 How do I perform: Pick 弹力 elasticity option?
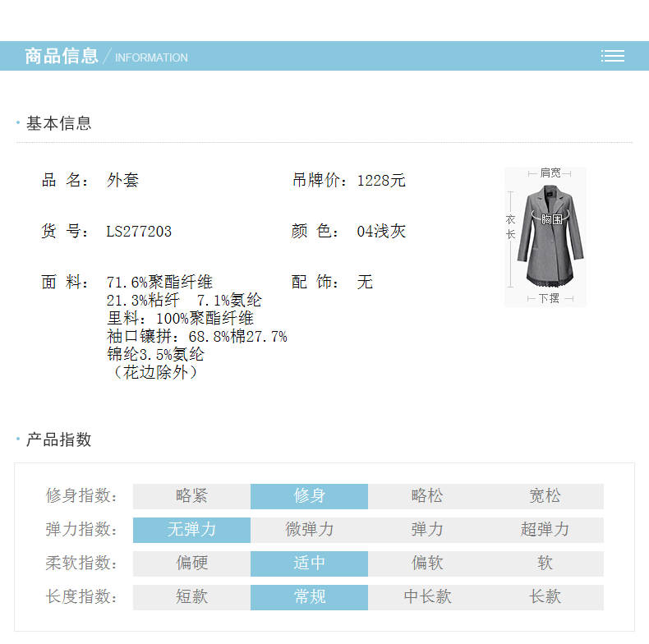pos(426,530)
